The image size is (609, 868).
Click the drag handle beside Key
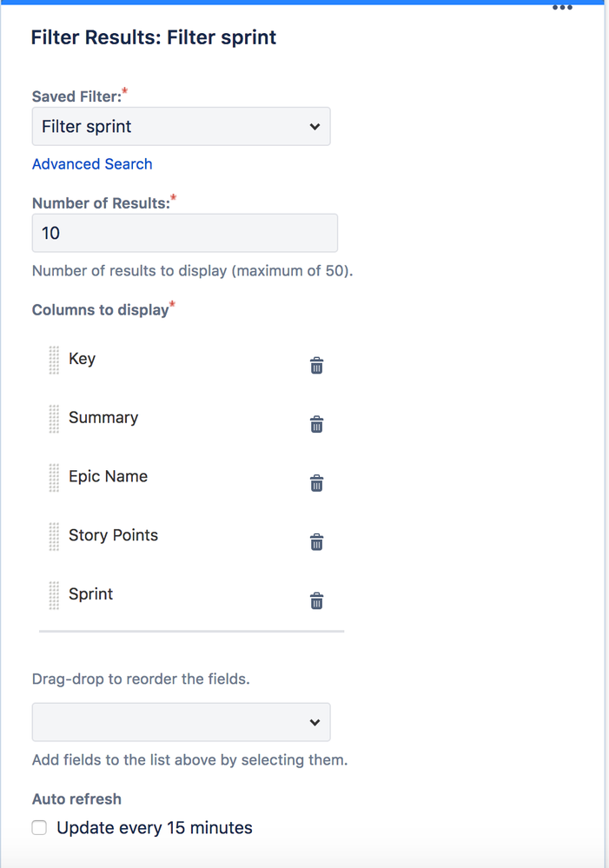click(x=52, y=359)
